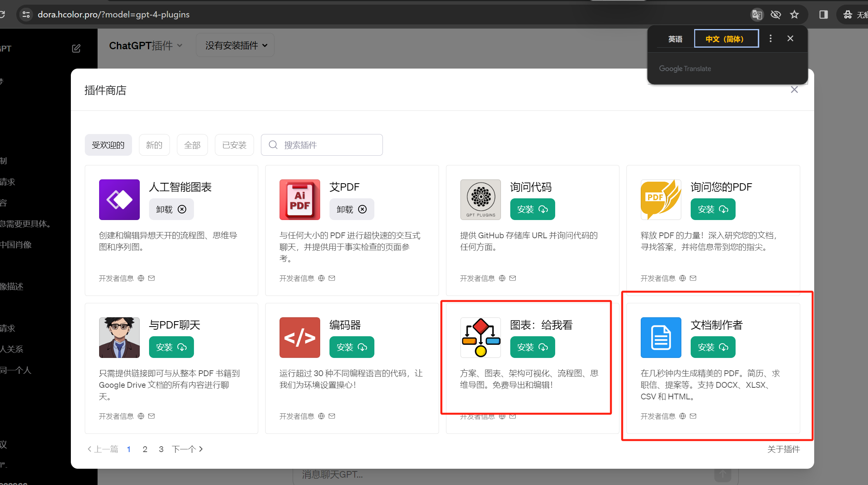Click the 询问代码 GPT Plugins icon
This screenshot has width=868, height=485.
(480, 200)
